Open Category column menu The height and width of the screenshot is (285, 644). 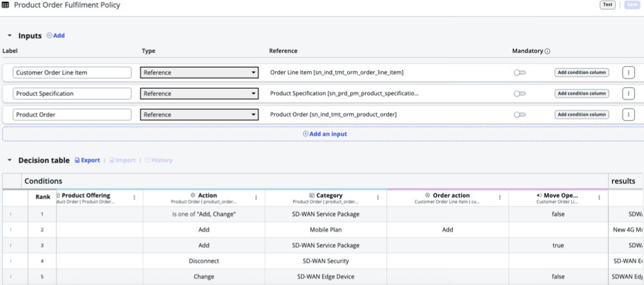coord(378,198)
